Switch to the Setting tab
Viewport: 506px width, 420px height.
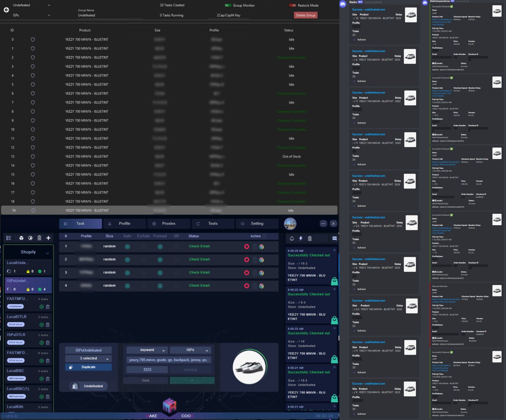pyautogui.click(x=257, y=223)
